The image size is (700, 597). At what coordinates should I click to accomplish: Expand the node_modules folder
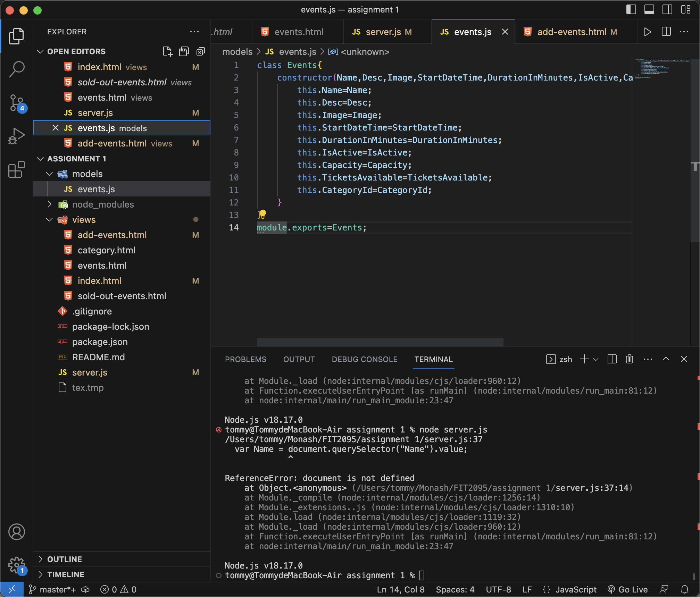tap(49, 204)
